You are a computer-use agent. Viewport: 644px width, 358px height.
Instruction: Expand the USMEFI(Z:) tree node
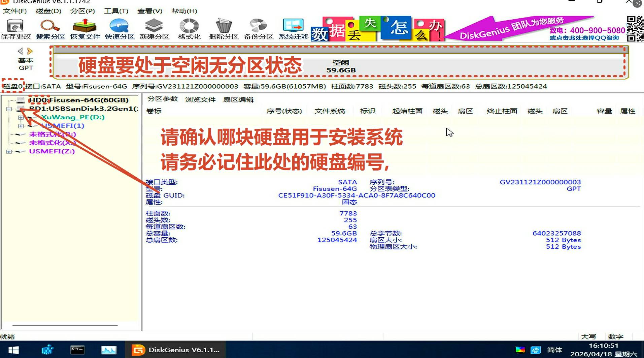point(9,152)
